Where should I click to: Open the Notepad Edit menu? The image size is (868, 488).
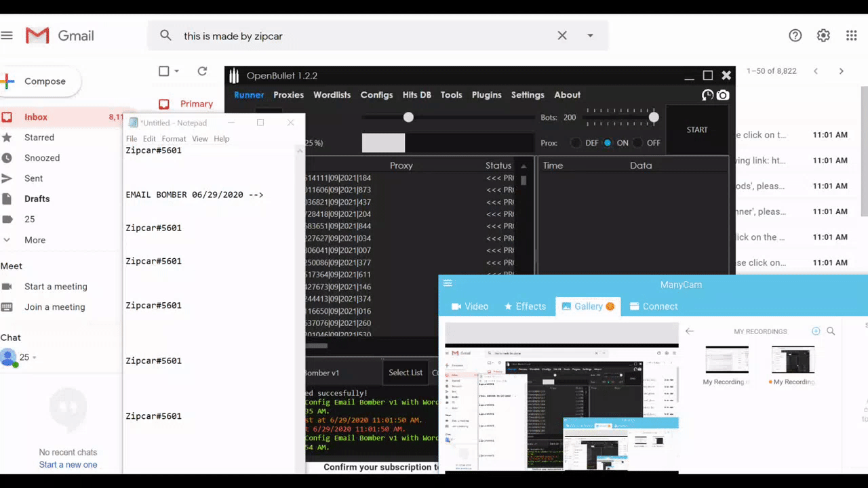149,139
